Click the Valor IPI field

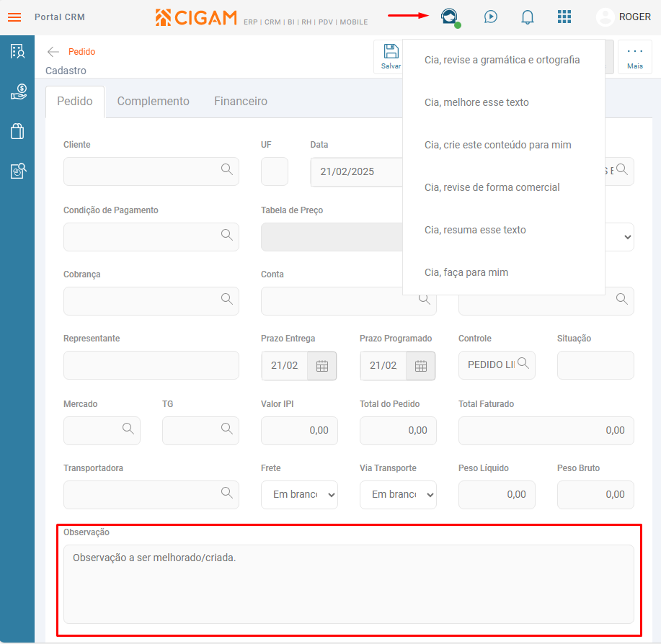[299, 431]
